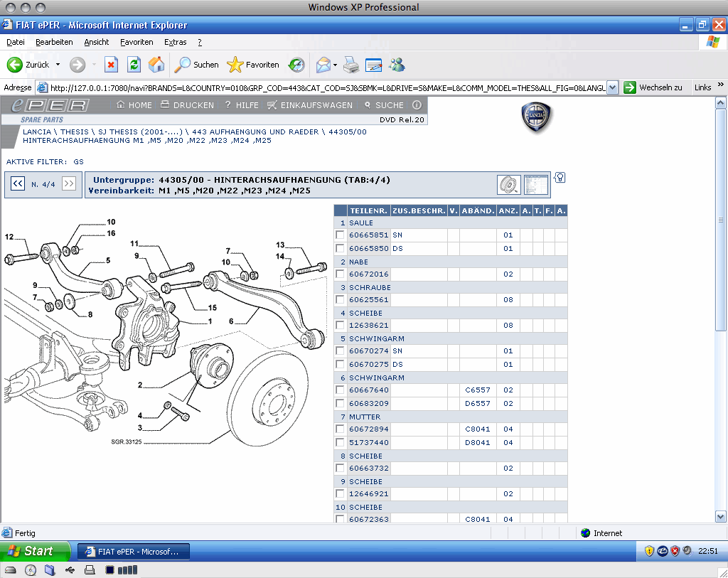The image size is (728, 578).
Task: Refresh the page with the green arrows icon
Action: (x=134, y=65)
